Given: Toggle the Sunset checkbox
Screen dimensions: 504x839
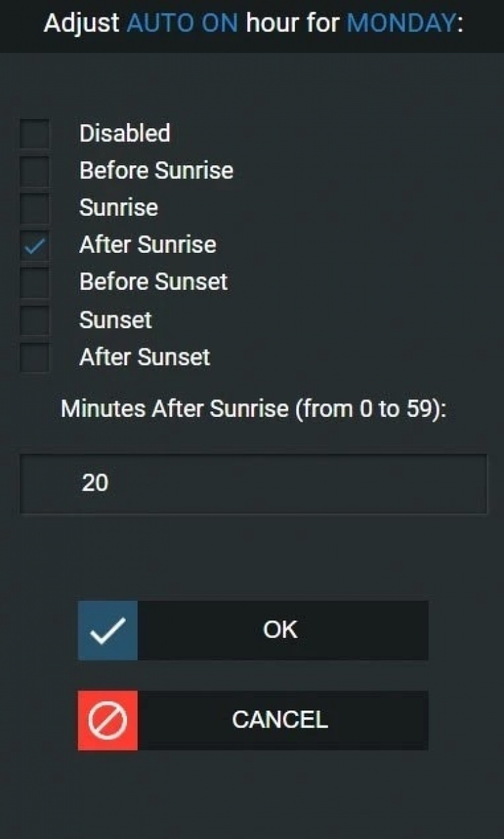Looking at the screenshot, I should [34, 320].
